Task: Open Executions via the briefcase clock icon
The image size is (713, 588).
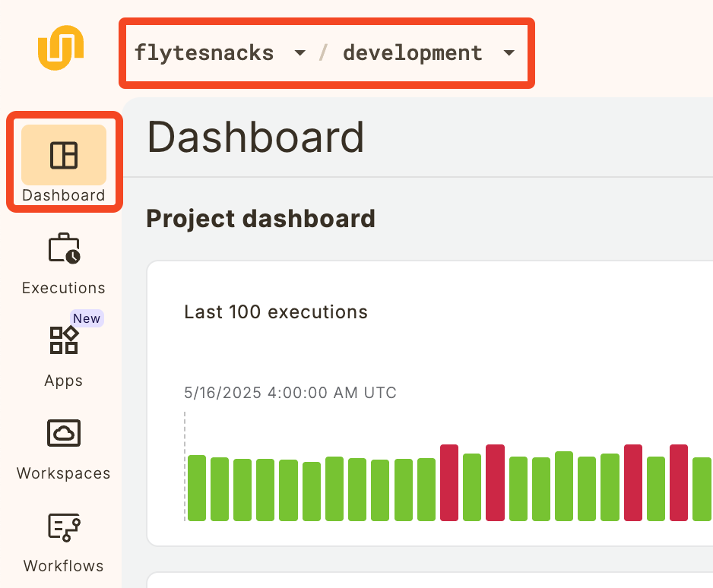Action: pos(64,248)
